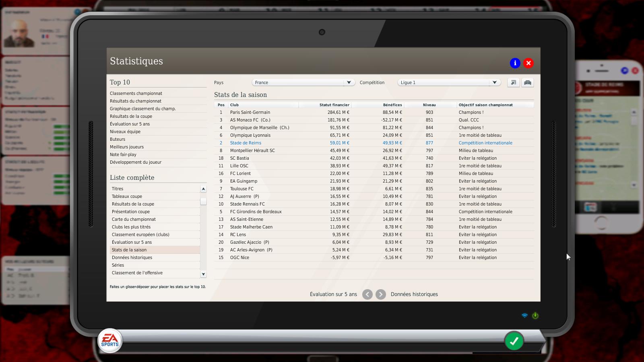Close the Statistiques window

pyautogui.click(x=528, y=63)
